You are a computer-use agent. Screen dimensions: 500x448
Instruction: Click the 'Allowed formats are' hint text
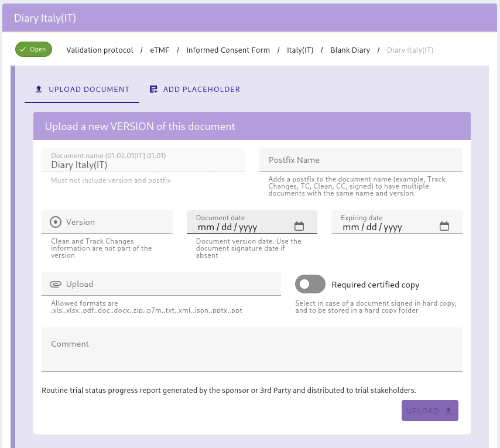pos(146,306)
